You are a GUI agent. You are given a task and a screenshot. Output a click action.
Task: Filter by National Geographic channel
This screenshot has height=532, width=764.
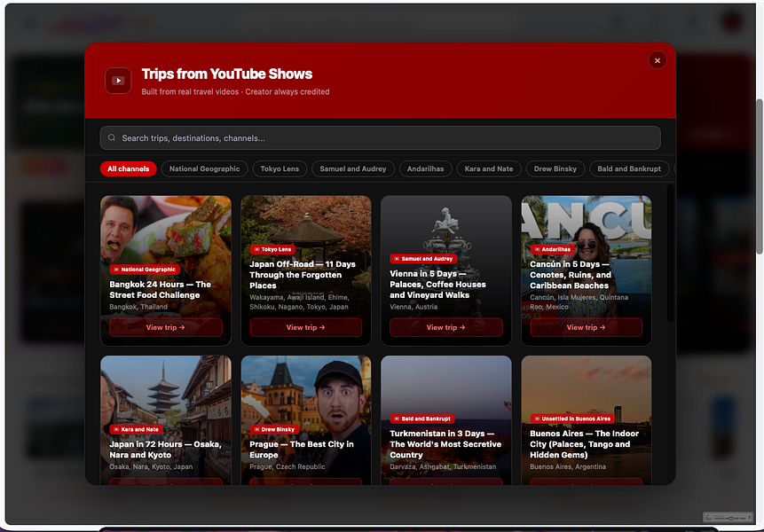204,168
